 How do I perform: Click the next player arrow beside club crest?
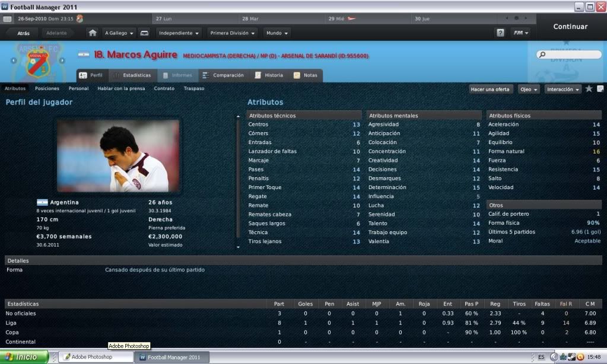[62, 60]
